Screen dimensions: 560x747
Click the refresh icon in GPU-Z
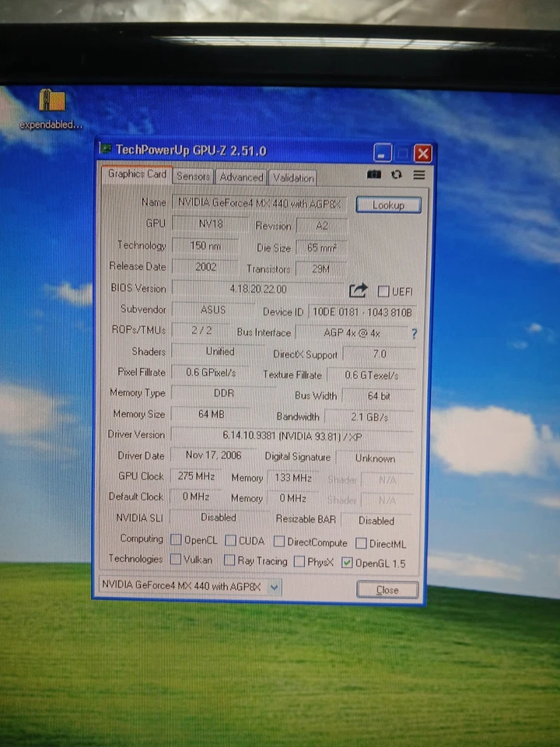point(396,174)
